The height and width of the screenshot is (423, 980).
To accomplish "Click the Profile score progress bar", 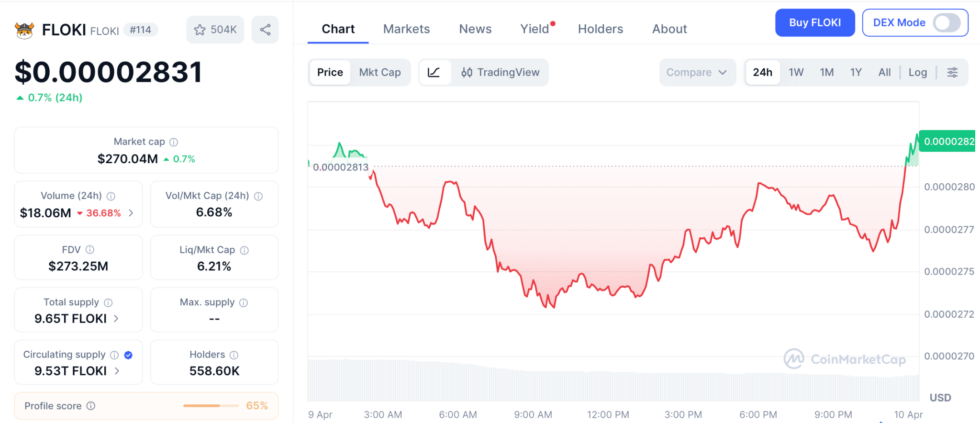I will coord(211,406).
